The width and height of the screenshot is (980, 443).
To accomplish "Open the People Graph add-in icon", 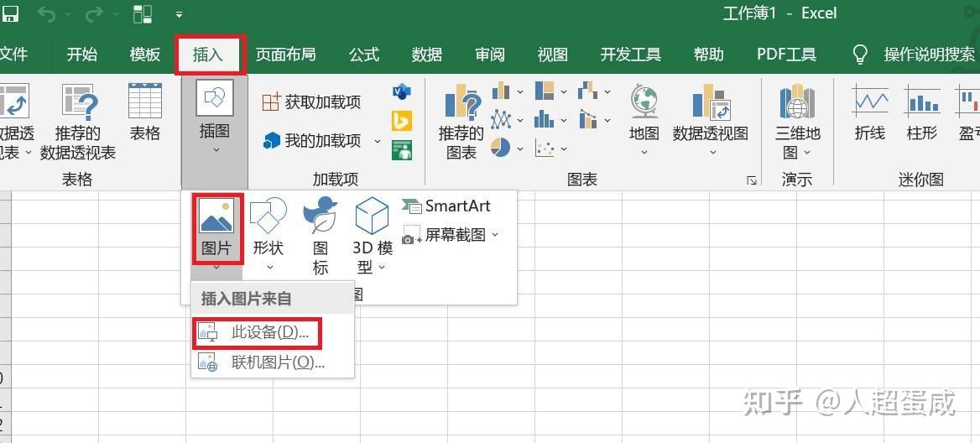I will (401, 149).
